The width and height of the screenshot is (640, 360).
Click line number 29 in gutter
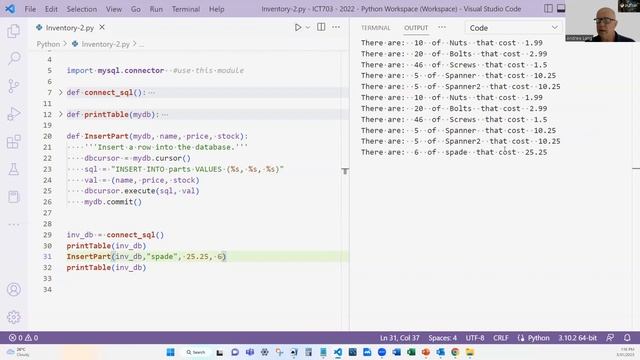[47, 235]
